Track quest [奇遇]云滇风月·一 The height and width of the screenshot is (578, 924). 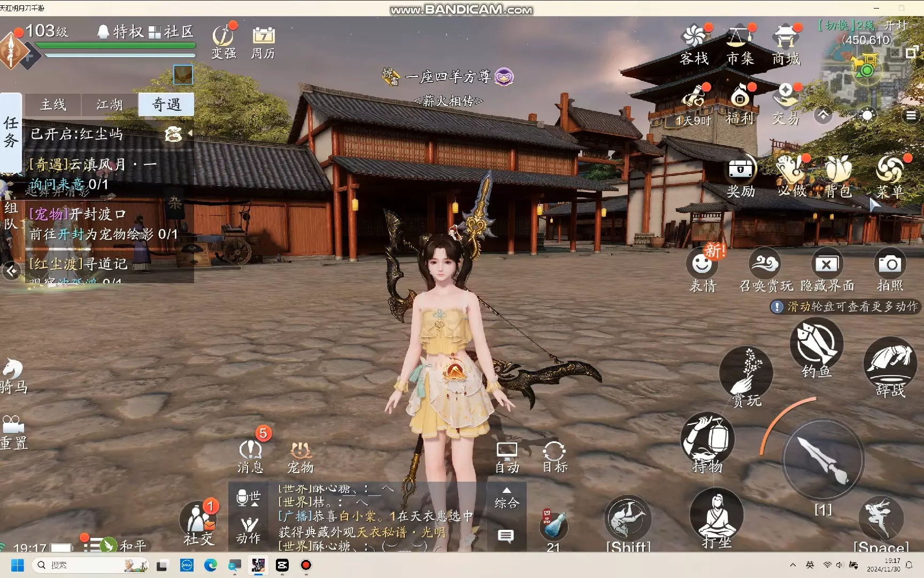(109, 173)
